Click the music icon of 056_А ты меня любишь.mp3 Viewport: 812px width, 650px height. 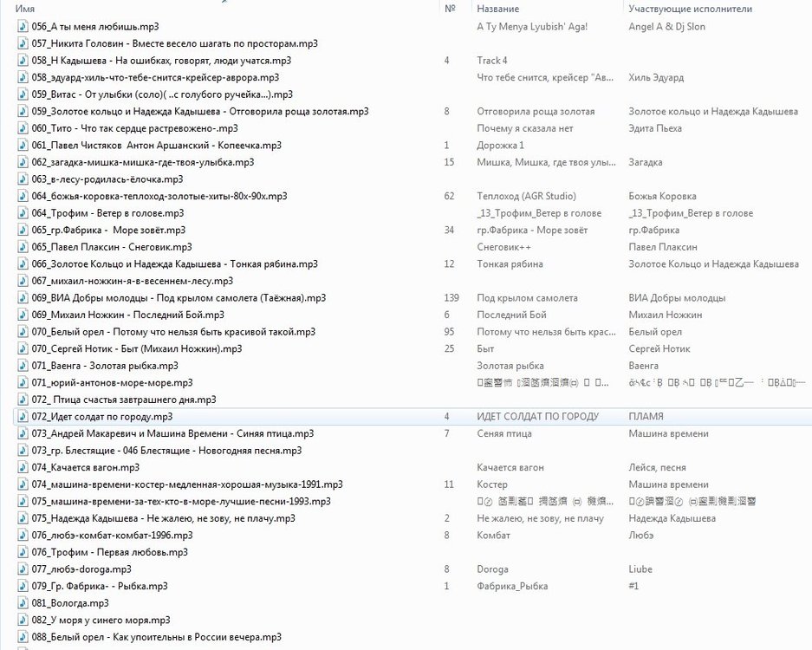(23, 27)
